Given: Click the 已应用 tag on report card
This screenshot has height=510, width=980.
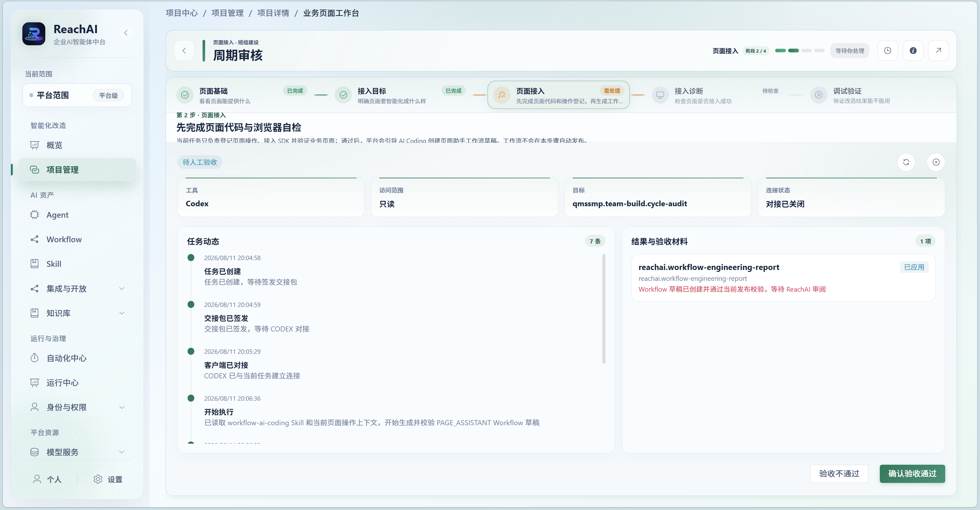Looking at the screenshot, I should (914, 267).
